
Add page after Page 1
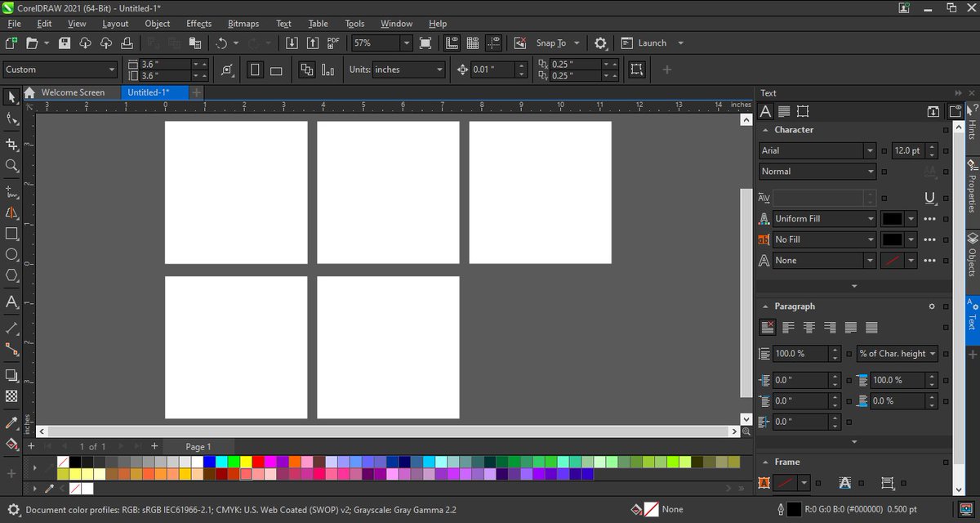pyautogui.click(x=154, y=446)
